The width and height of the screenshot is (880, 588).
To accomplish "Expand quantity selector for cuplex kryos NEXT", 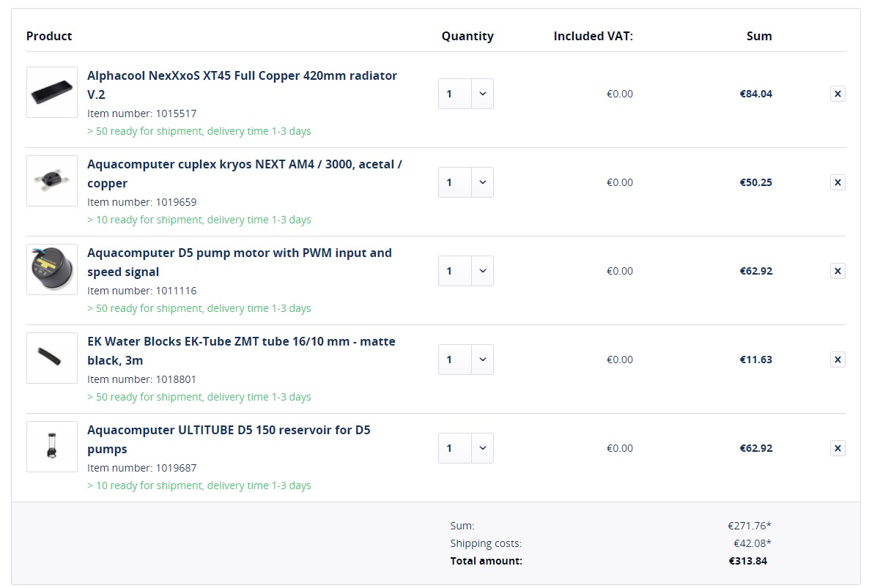I will click(x=466, y=182).
